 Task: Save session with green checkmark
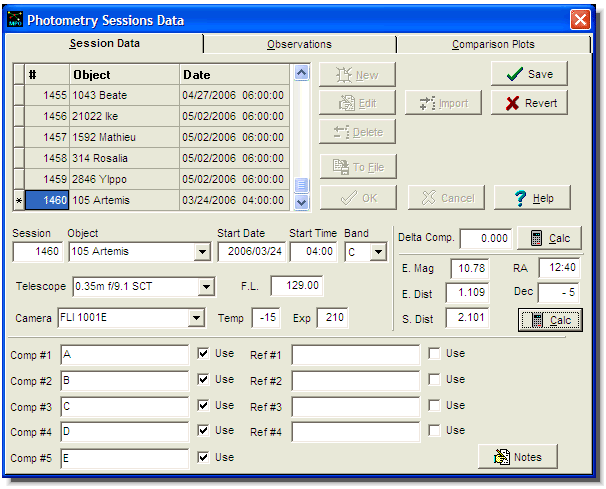(529, 74)
